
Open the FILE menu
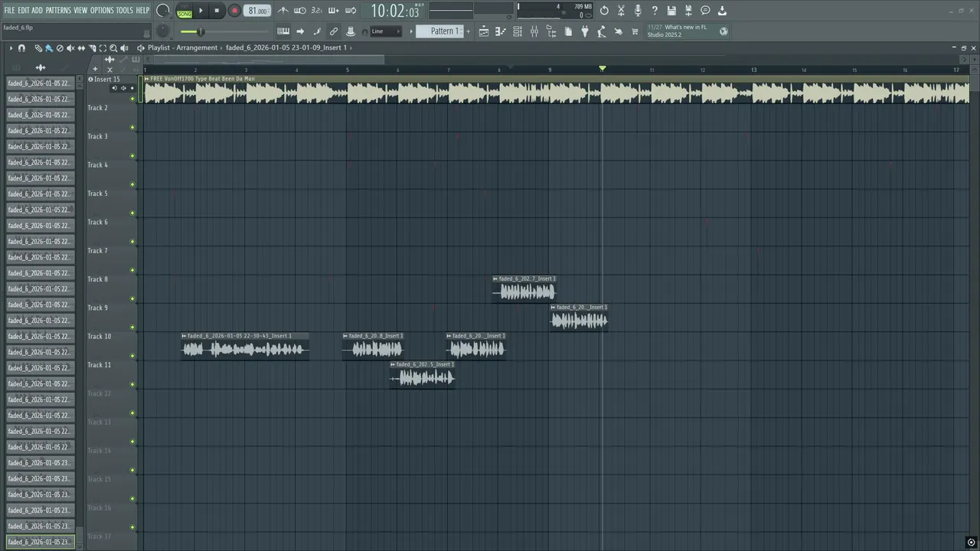(x=9, y=11)
